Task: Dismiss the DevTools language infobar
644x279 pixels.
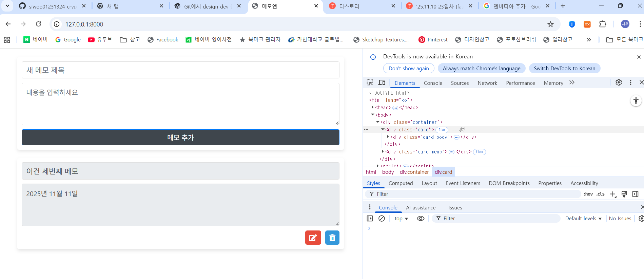Action: coord(639,57)
